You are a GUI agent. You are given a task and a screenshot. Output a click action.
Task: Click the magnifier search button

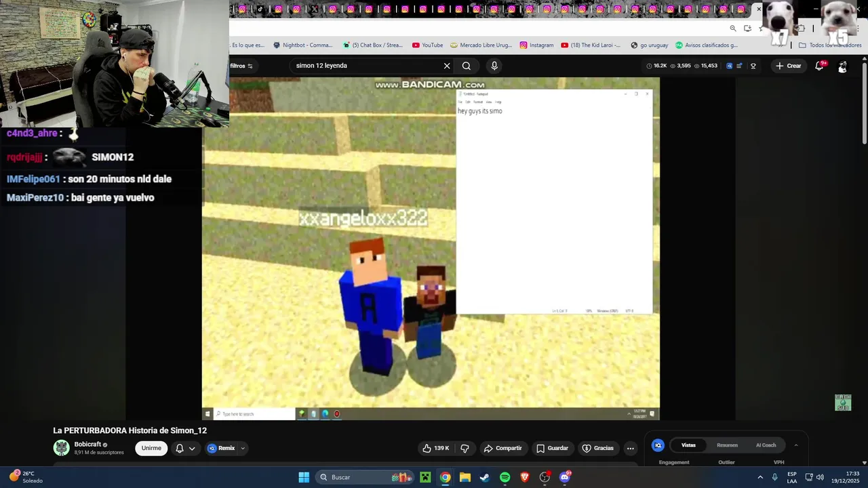click(467, 66)
